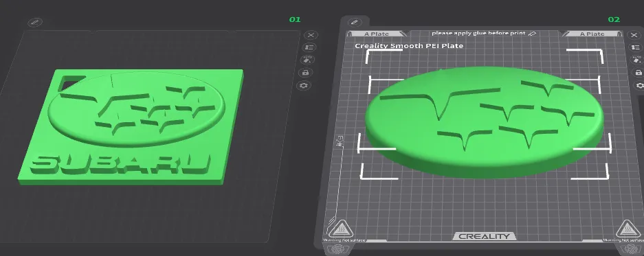
Task: Select plate number 02 label
Action: (614, 20)
